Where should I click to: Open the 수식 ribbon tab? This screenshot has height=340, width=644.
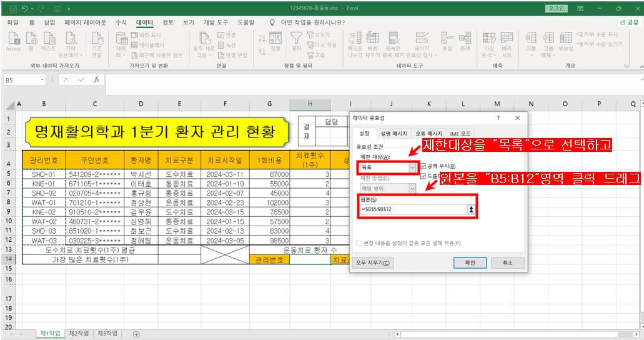(x=121, y=22)
